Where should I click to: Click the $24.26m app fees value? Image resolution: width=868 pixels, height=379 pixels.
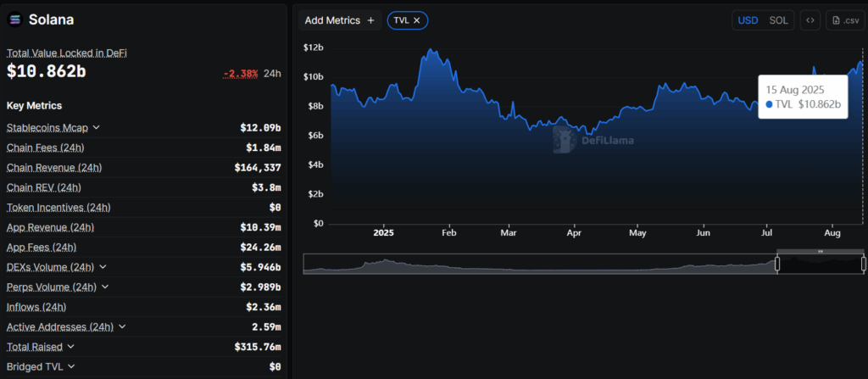(260, 247)
